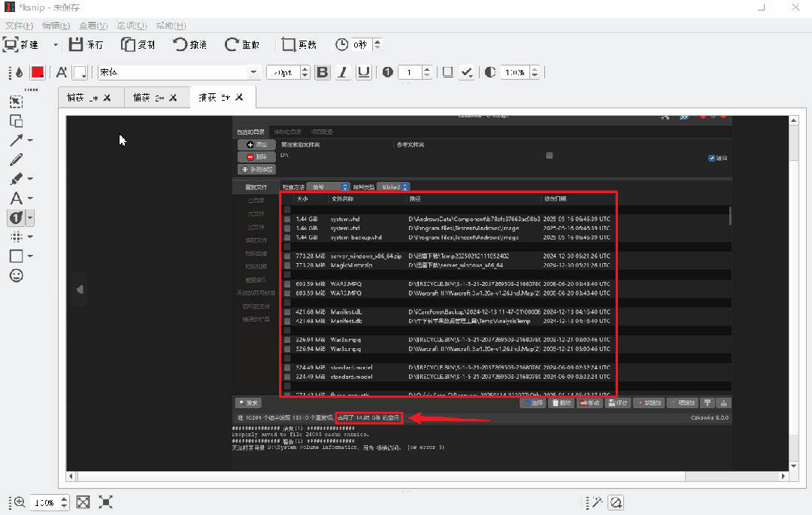The image size is (812, 515).
Task: Open the 帮助(H) menu
Action: coord(171,26)
